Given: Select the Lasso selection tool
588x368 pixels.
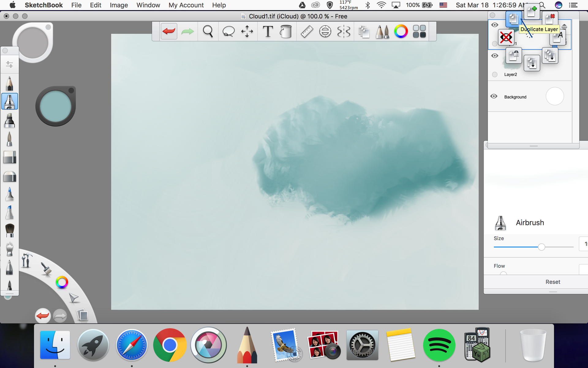Looking at the screenshot, I should (x=228, y=31).
